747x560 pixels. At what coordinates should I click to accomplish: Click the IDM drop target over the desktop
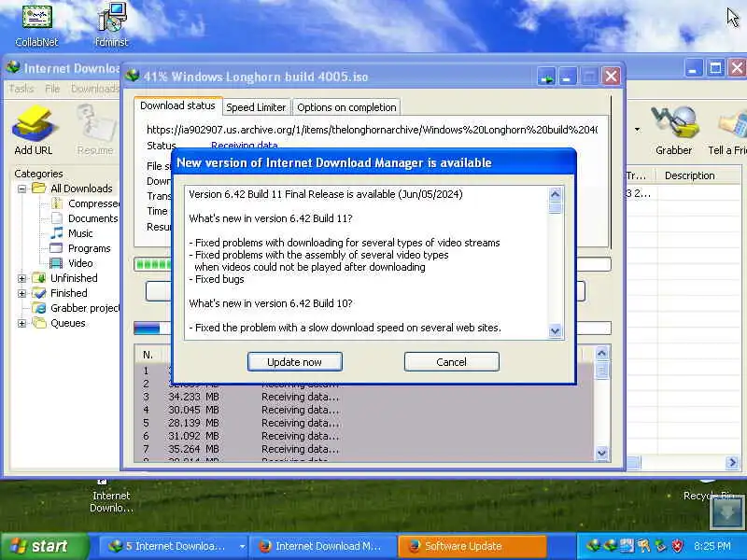[727, 511]
